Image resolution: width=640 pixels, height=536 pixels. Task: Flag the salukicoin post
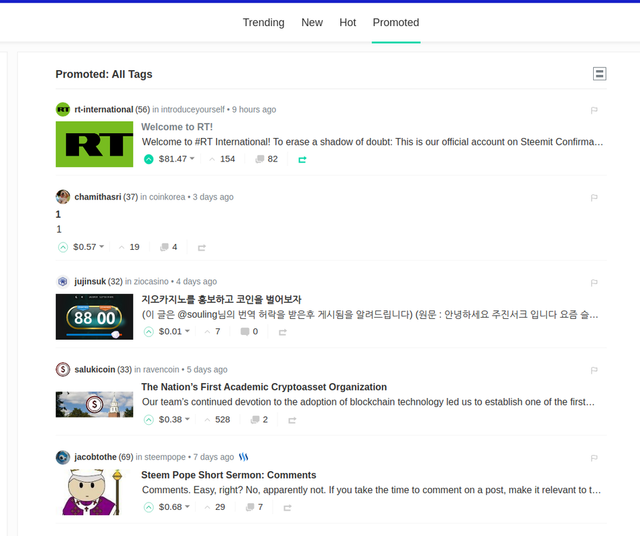coord(594,370)
